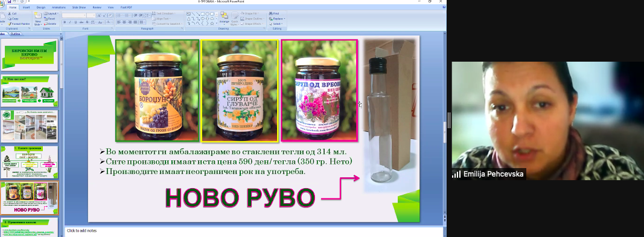Viewport: 644px width, 237px height.
Task: Open the Slide Show tab
Action: 79,7
